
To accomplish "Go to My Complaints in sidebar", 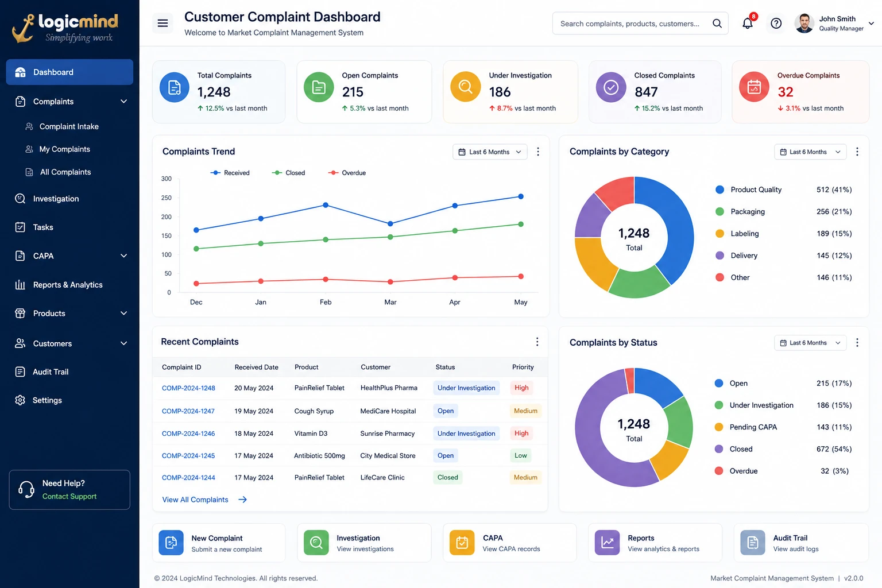I will pos(64,149).
